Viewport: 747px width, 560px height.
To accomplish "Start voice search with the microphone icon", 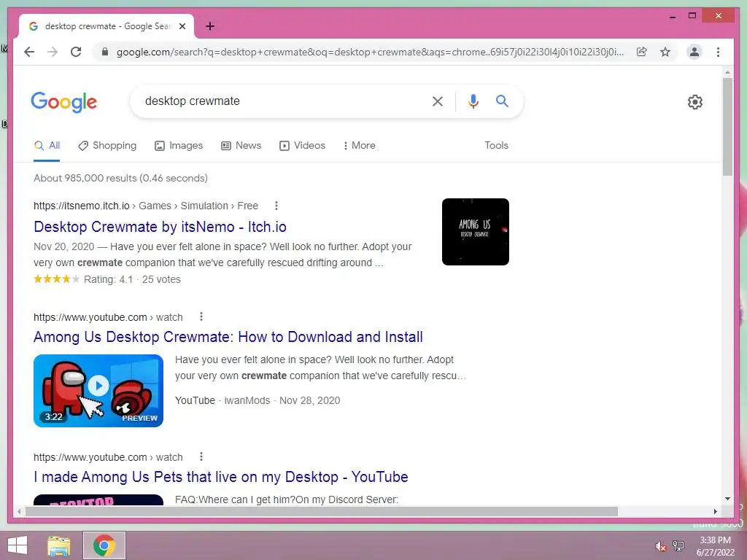I will tap(473, 101).
